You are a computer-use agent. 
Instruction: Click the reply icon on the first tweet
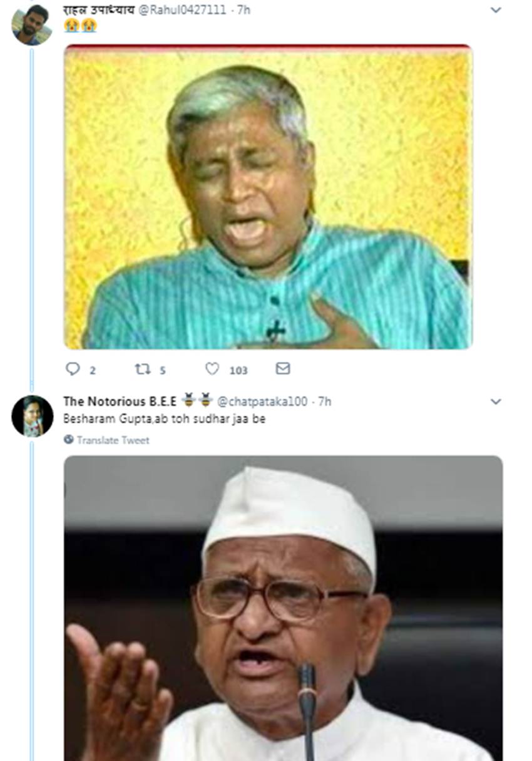click(x=73, y=369)
